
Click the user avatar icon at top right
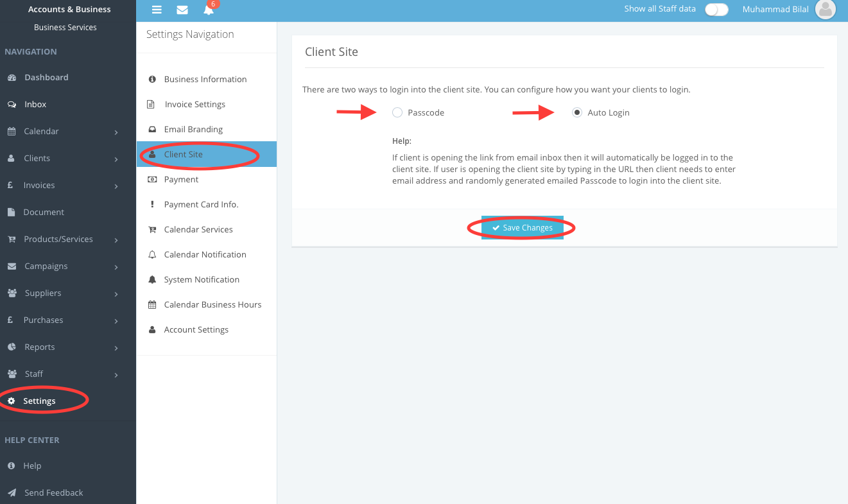[x=825, y=10]
